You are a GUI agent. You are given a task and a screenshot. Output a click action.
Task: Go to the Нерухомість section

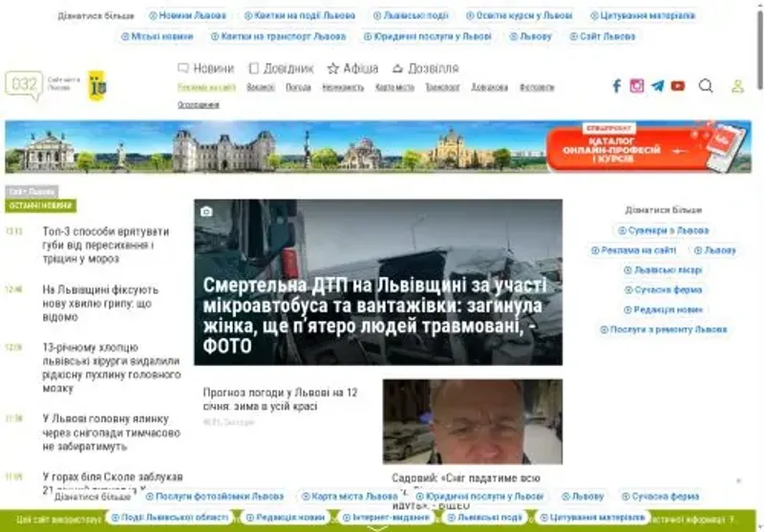pos(343,87)
